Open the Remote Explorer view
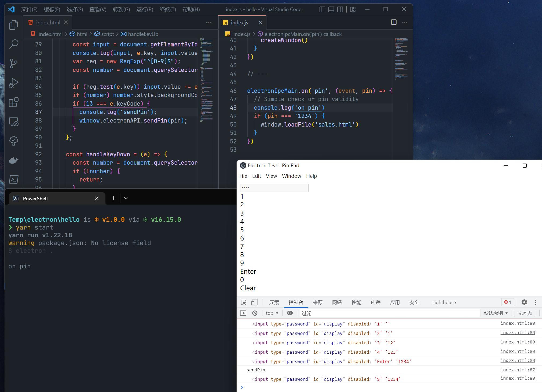This screenshot has width=542, height=392. 13,121
